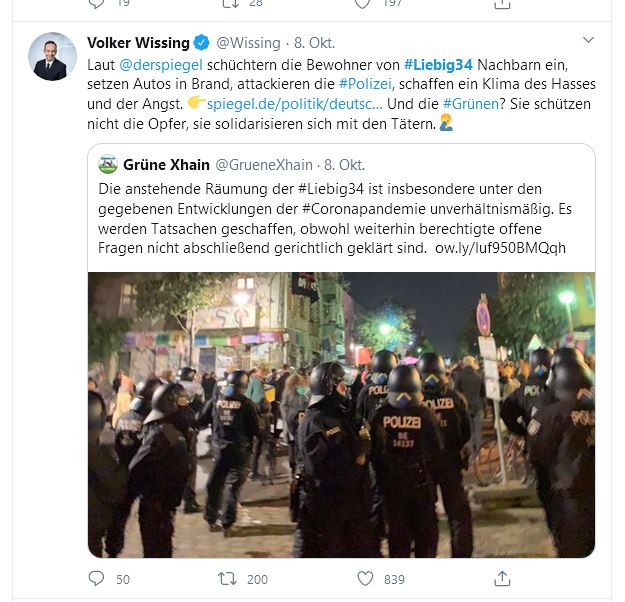Like the previous tweet with 197 likes
The image size is (625, 602).
(x=363, y=4)
